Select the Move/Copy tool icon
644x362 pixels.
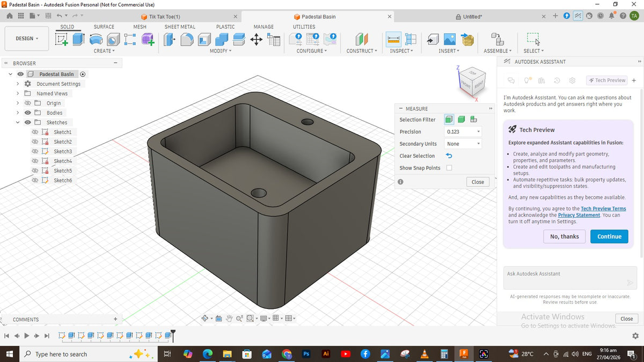[257, 39]
